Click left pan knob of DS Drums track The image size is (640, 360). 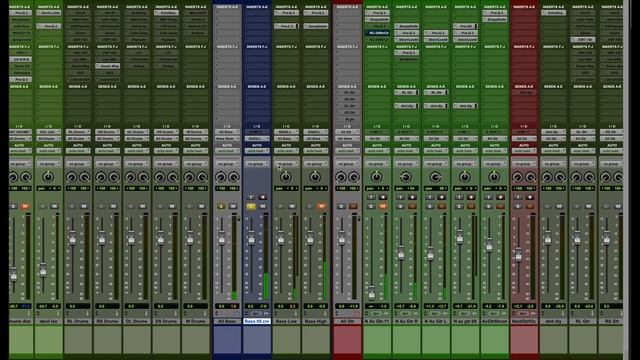(x=160, y=177)
